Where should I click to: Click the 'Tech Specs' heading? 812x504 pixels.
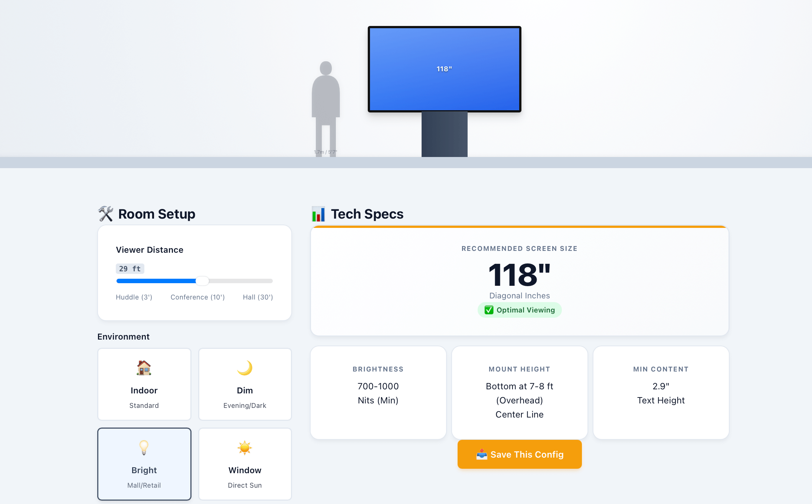pos(367,214)
